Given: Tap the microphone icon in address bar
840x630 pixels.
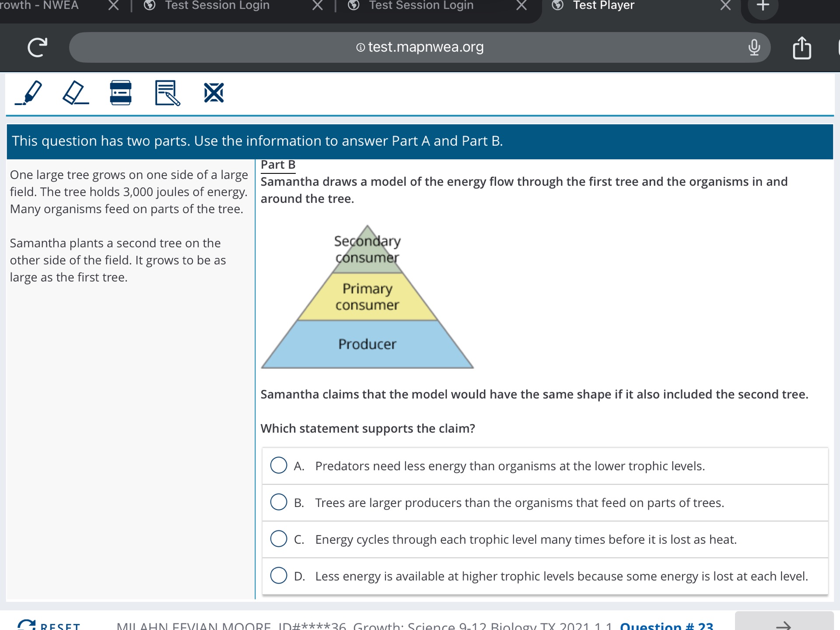Looking at the screenshot, I should (754, 47).
